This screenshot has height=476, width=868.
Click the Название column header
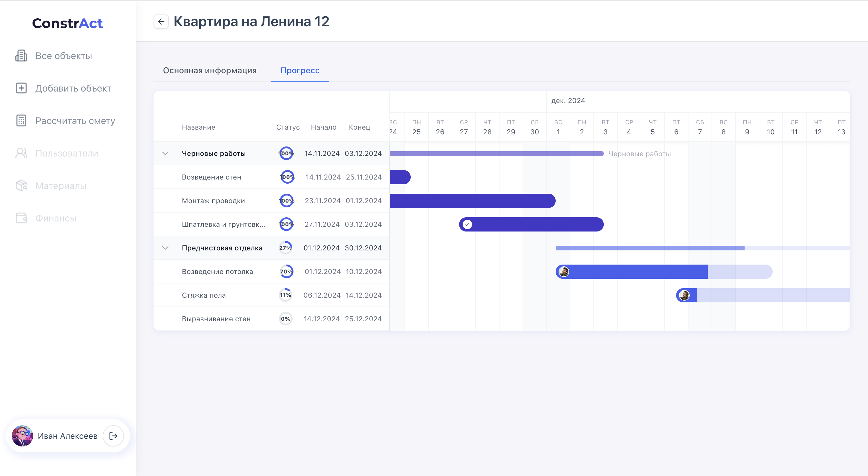click(x=198, y=127)
